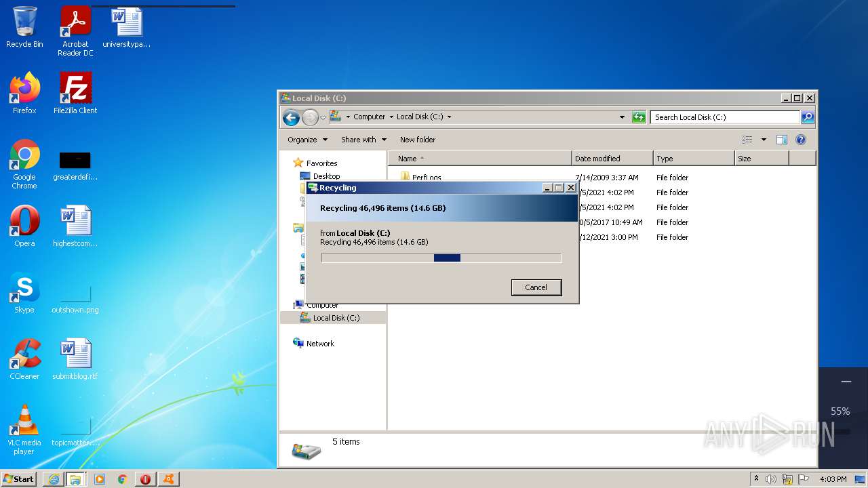This screenshot has width=868, height=488.
Task: Select the topicmatter… file on desktop
Action: pyautogui.click(x=75, y=432)
